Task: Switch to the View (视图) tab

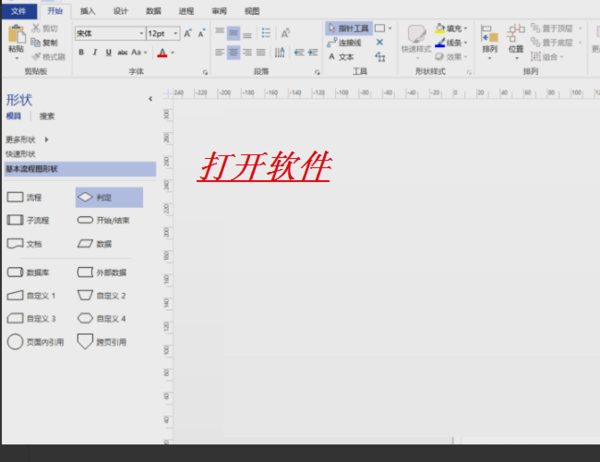Action: pyautogui.click(x=252, y=11)
